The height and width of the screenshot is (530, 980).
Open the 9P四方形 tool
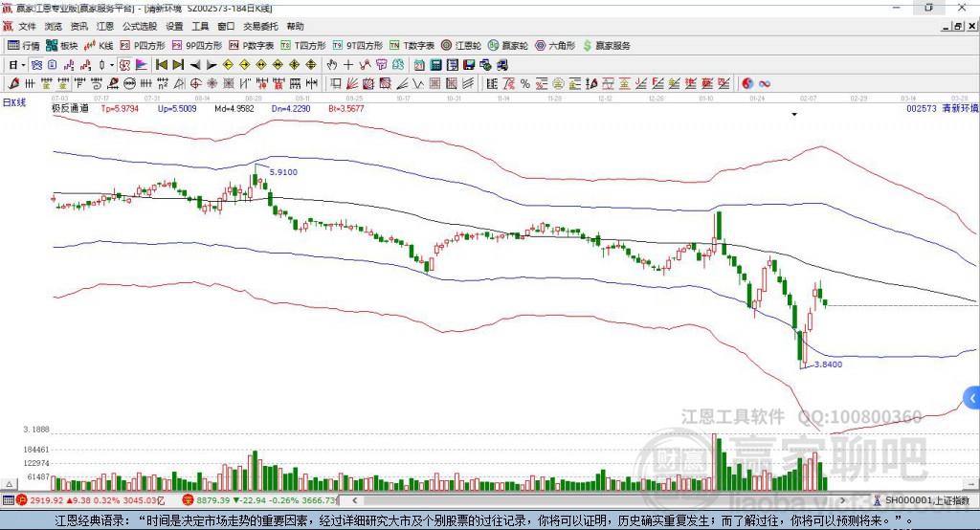(197, 46)
